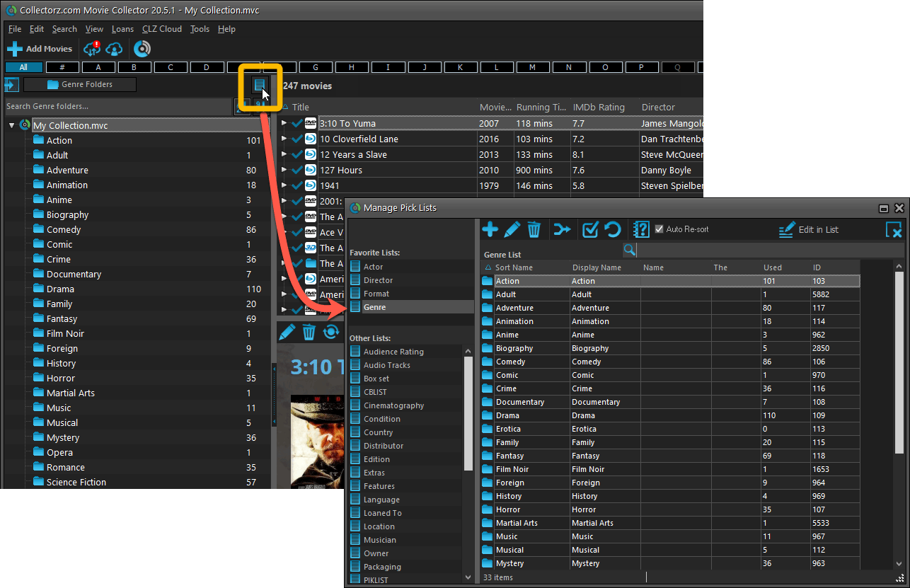Click the Merge arrows icon in Manage Pick Lists

click(562, 229)
